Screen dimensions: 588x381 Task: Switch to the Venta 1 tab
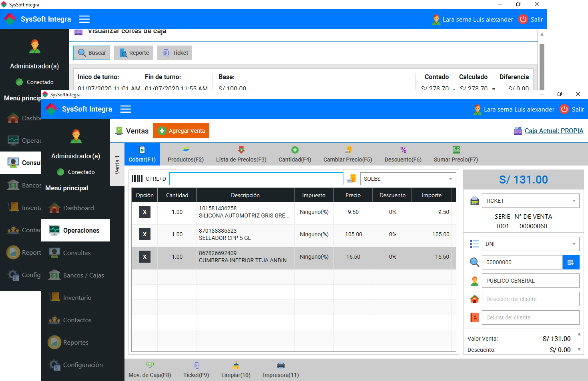coord(117,165)
